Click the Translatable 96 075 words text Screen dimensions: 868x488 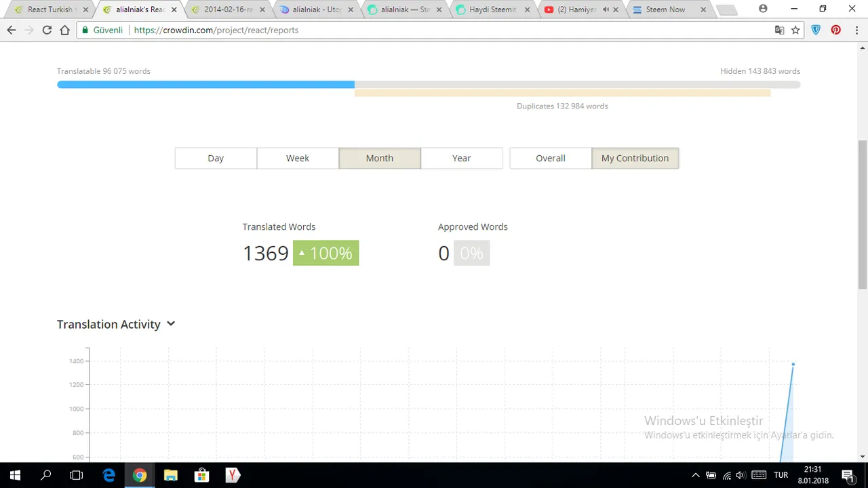tap(104, 71)
